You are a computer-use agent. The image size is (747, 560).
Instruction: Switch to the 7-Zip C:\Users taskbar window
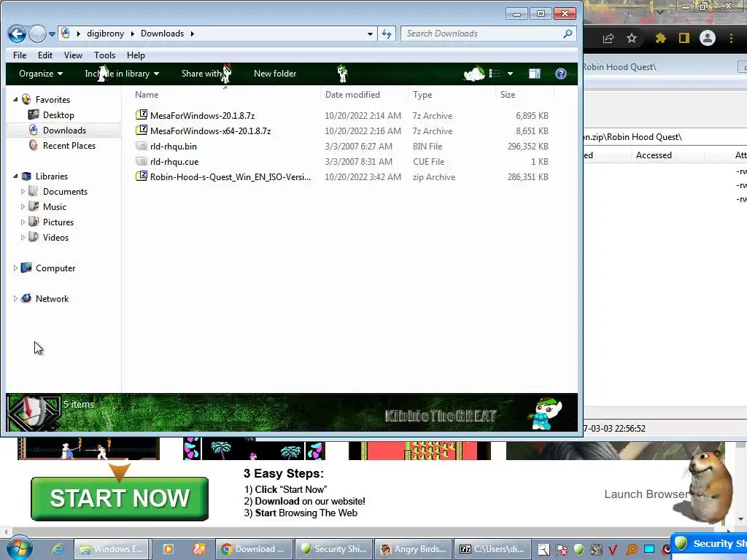coord(492,549)
